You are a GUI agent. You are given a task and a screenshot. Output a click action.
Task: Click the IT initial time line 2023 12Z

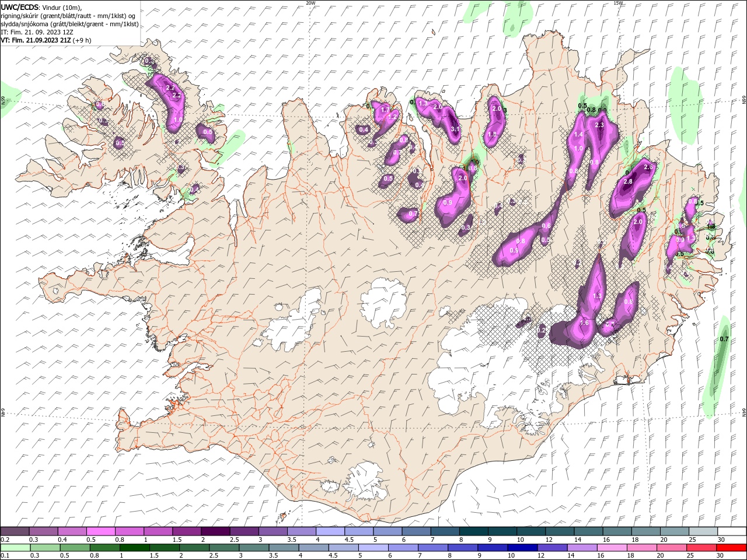(x=37, y=32)
